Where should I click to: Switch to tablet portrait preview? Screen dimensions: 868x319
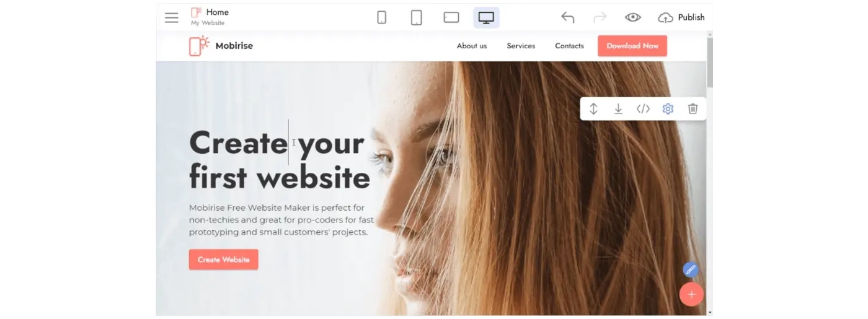point(417,17)
